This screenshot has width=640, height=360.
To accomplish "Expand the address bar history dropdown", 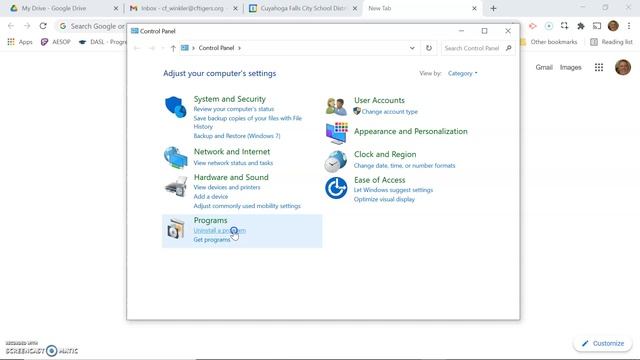I will click(x=412, y=48).
